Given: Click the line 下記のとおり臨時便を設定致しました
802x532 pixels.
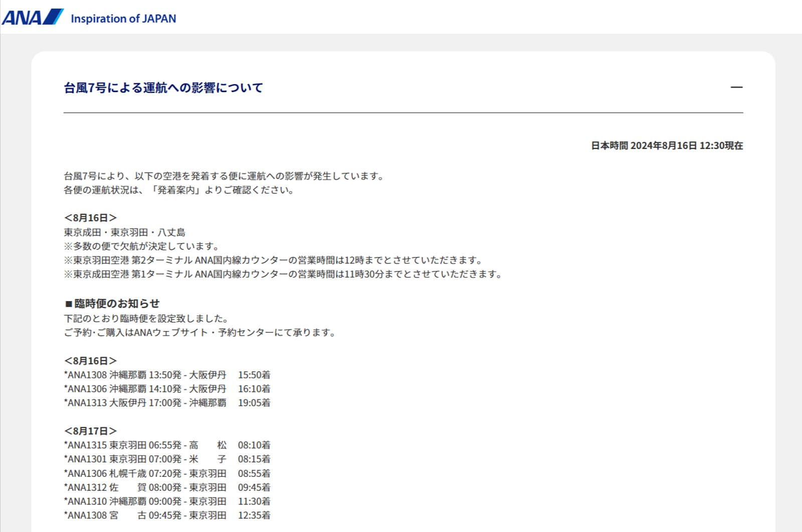Looking at the screenshot, I should [x=146, y=319].
